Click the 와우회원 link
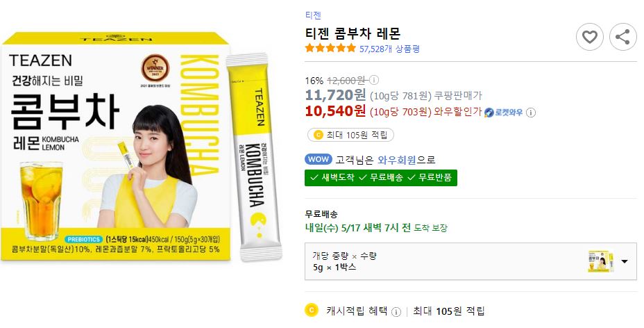The height and width of the screenshot is (328, 644). [397, 160]
